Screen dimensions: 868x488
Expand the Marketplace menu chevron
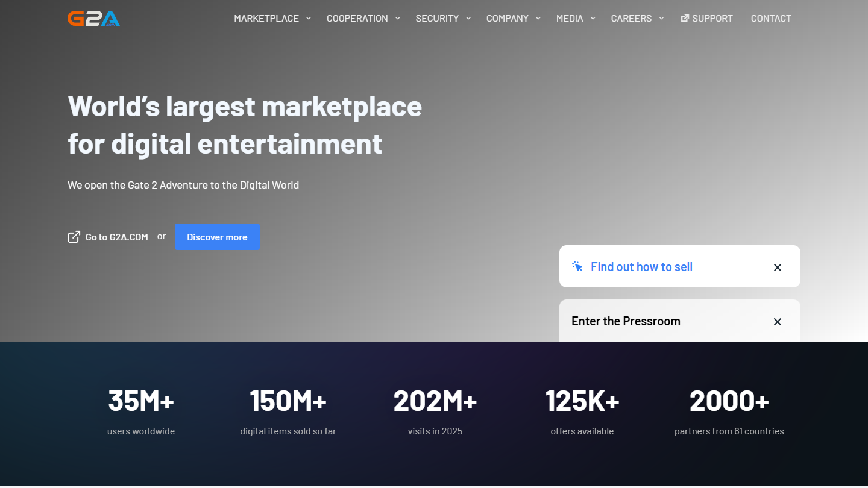coord(309,18)
